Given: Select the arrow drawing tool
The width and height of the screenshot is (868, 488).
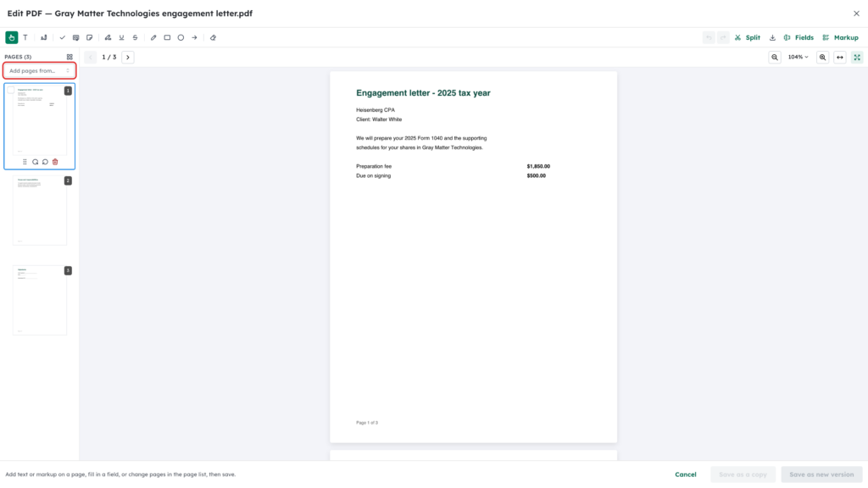Looking at the screenshot, I should 194,37.
